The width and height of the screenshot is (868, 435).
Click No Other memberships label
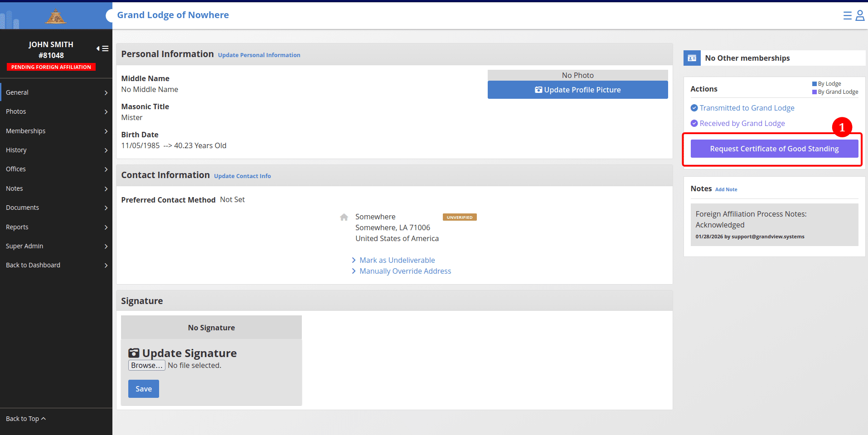tap(747, 58)
